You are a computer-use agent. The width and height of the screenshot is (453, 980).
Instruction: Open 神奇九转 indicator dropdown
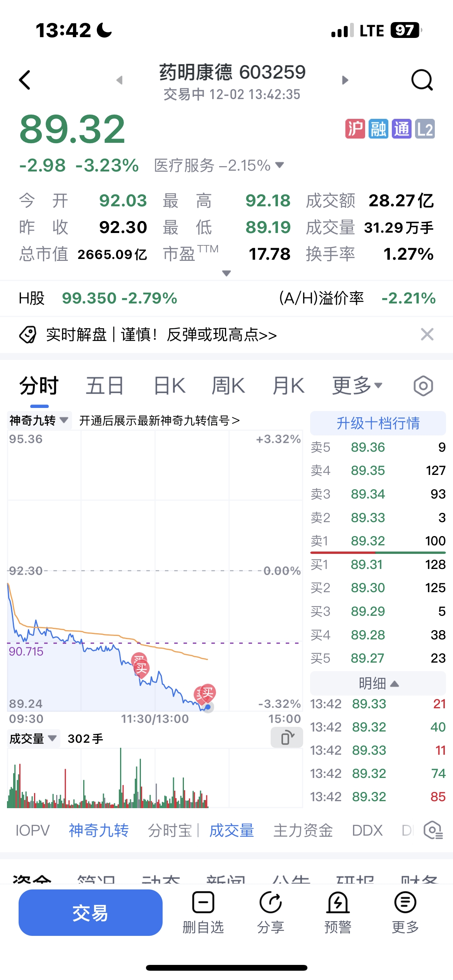point(39,420)
